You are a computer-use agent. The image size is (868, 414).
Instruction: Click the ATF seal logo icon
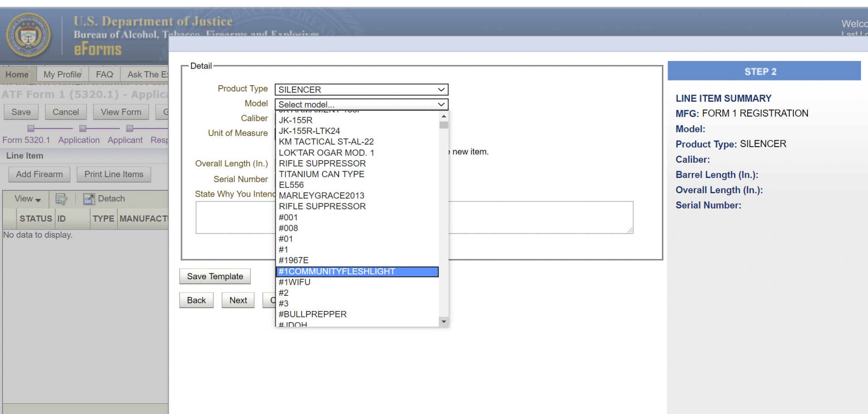click(28, 35)
